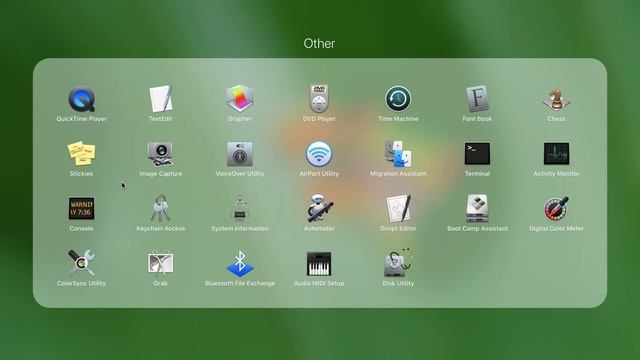
Task: Open VoiceOver Utility
Action: [x=240, y=154]
